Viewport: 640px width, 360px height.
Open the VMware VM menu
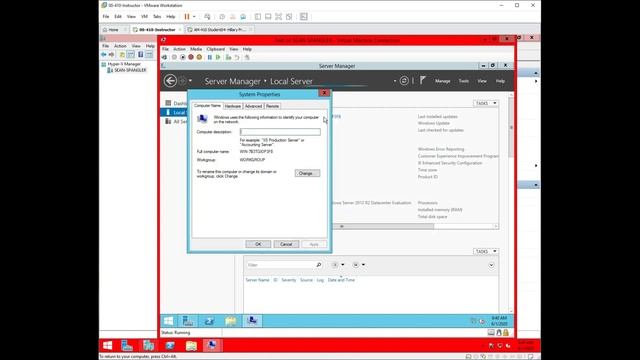(x=144, y=17)
